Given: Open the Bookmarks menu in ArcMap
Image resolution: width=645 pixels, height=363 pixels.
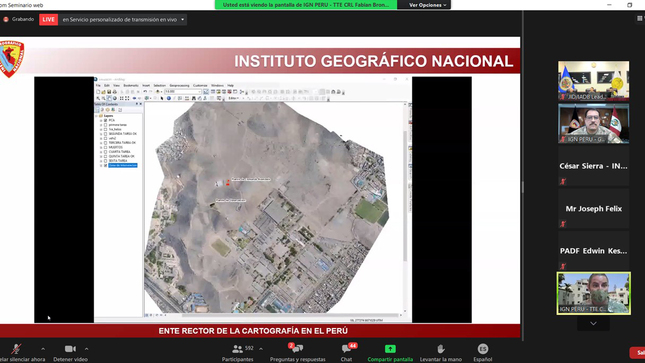Looking at the screenshot, I should tap(131, 86).
